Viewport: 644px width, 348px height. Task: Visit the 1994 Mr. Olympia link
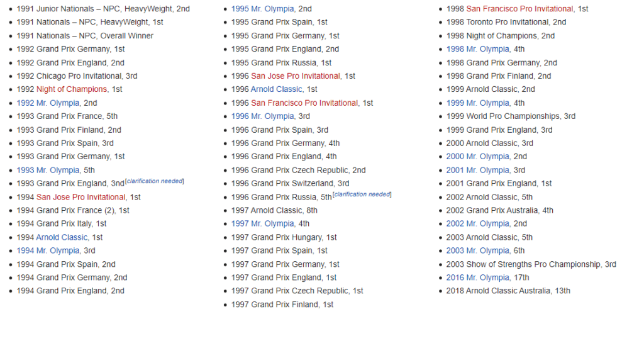coord(48,250)
